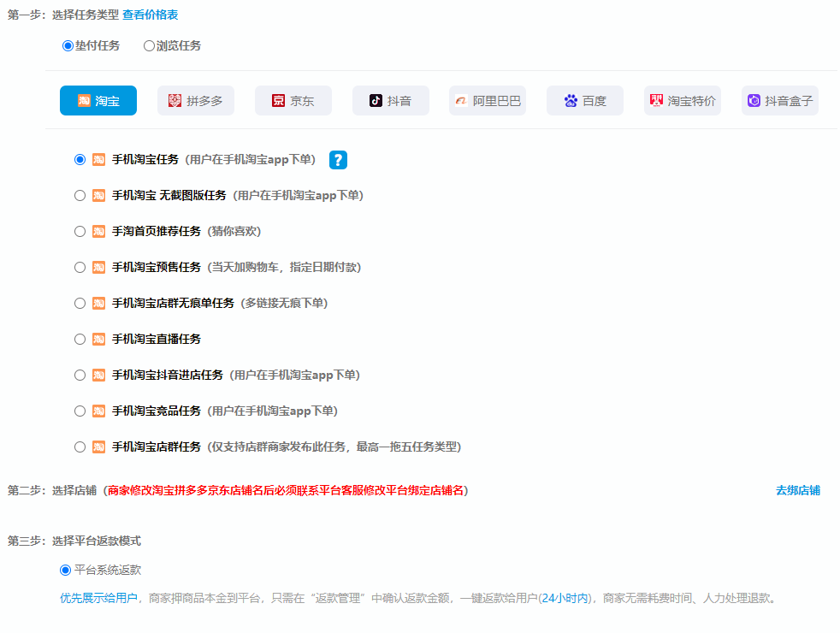Viewport: 840px width, 633px height.
Task: Choose the 手机淘宝 无截图版任务 radio option
Action: [80, 196]
